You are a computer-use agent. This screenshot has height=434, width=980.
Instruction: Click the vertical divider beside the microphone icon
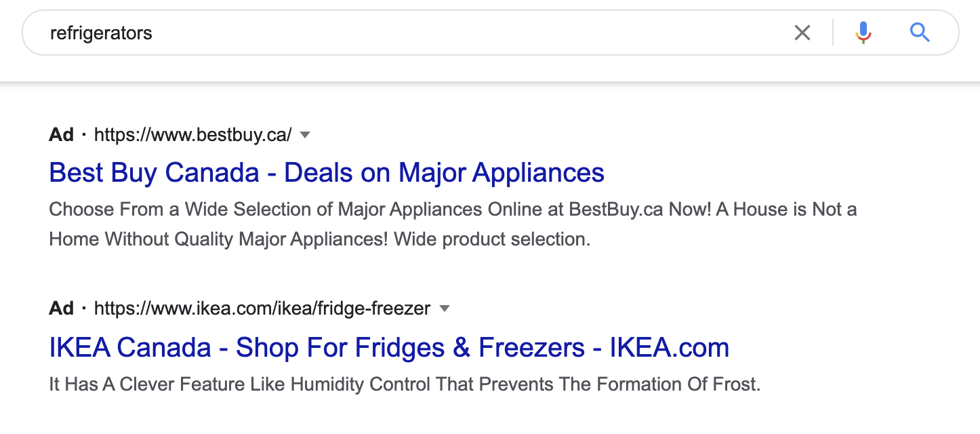(833, 33)
